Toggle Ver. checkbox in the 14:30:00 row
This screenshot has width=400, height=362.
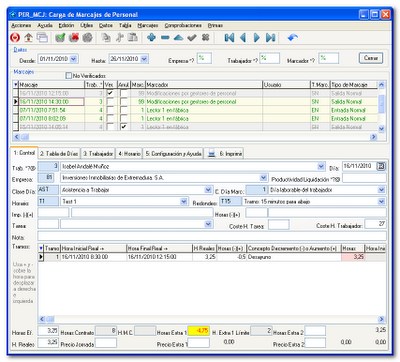click(110, 101)
